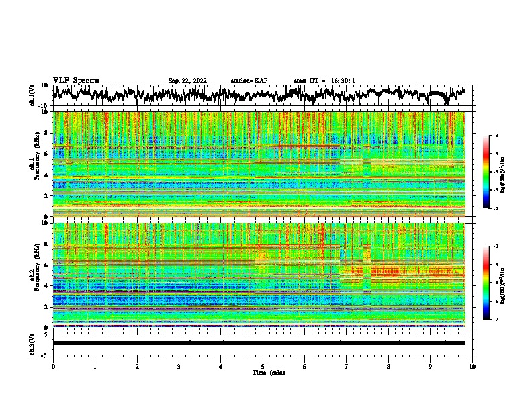
Task: Click time-axis tick label '1'
Action: click(95, 367)
